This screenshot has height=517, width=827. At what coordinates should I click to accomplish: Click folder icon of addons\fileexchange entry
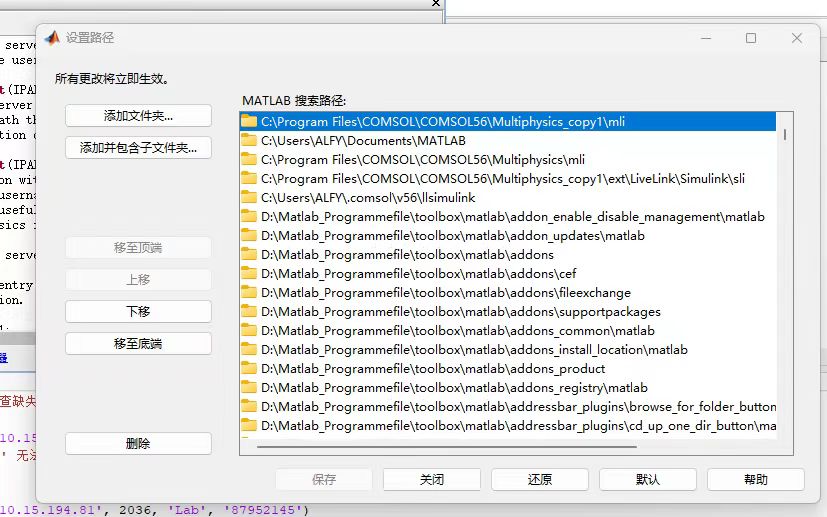coord(249,292)
